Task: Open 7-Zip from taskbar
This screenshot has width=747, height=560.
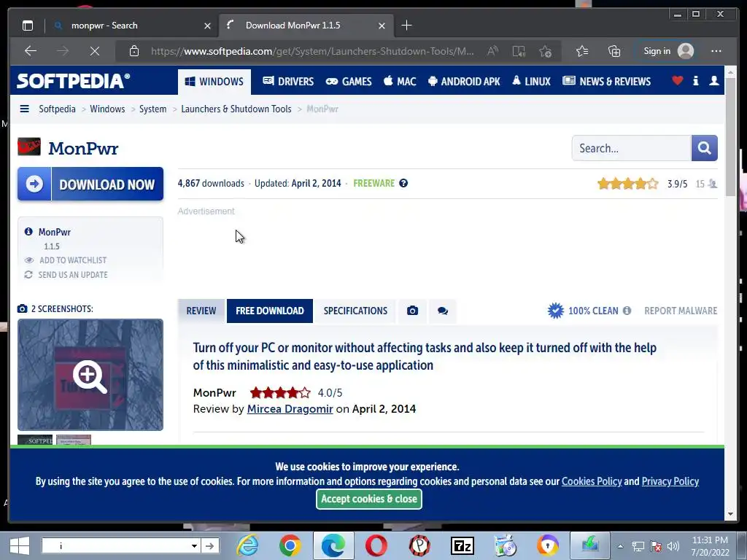Action: pyautogui.click(x=462, y=545)
